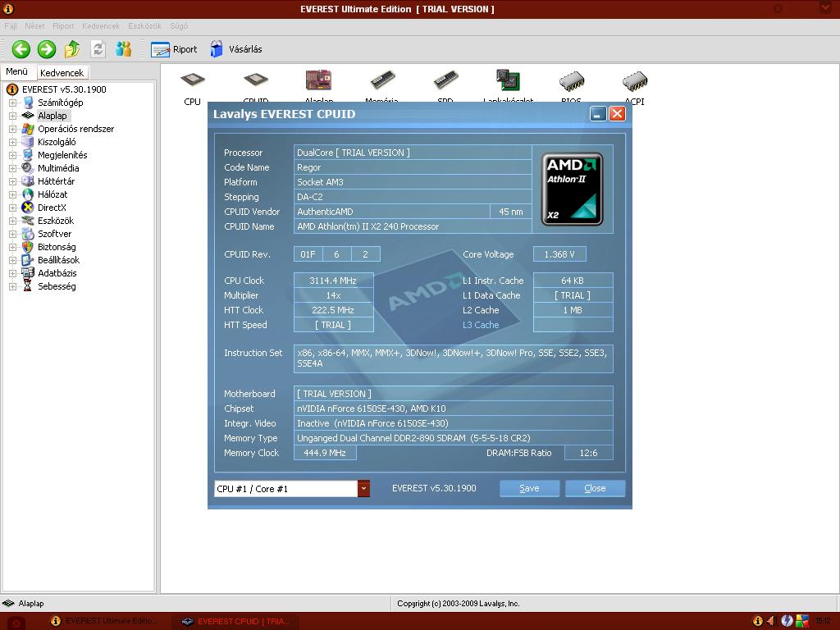Click the volume speaker tray icon

[x=772, y=621]
